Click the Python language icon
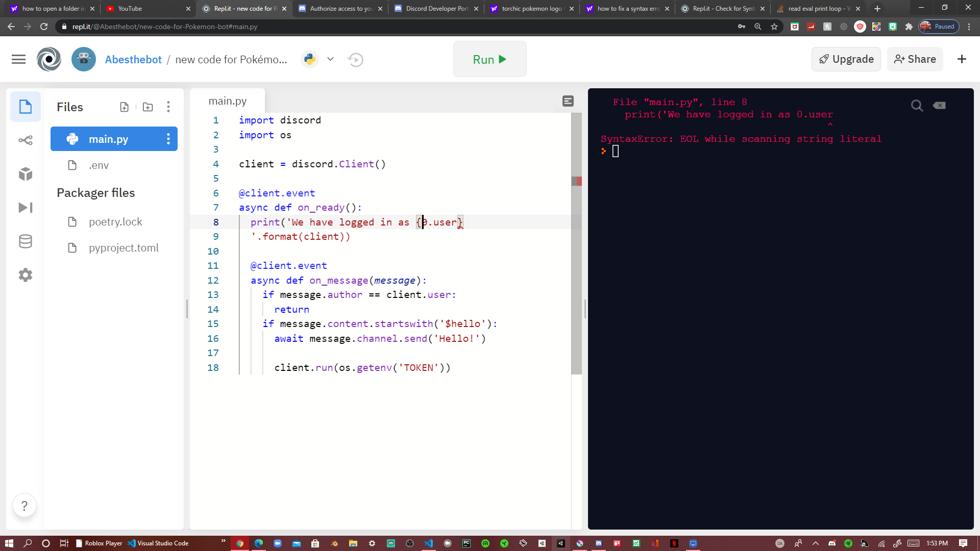 (x=309, y=59)
